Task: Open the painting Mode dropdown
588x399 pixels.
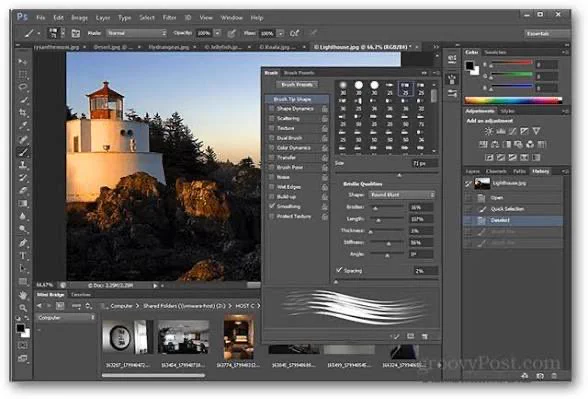Action: pos(136,33)
